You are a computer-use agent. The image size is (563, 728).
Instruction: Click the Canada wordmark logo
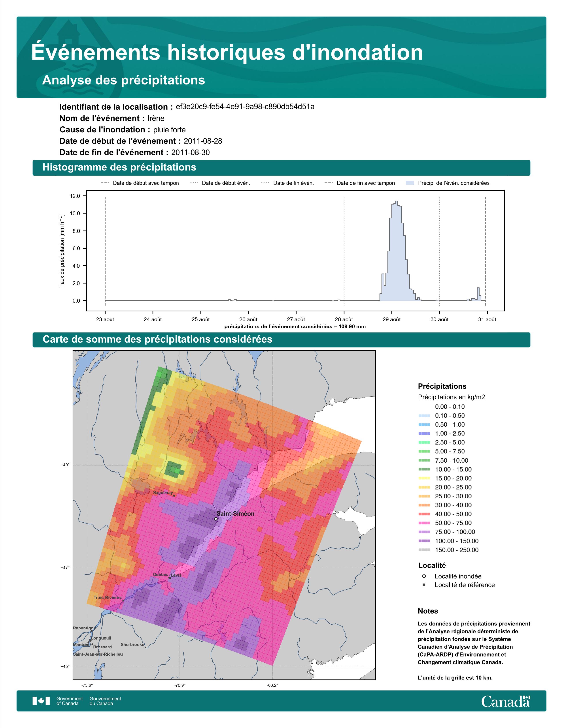pyautogui.click(x=506, y=701)
